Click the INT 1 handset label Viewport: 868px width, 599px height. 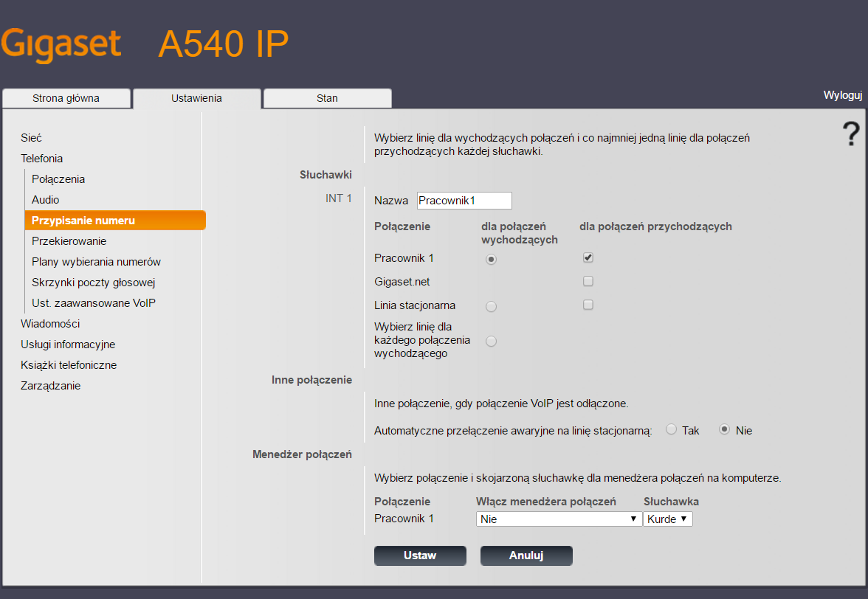click(x=338, y=198)
